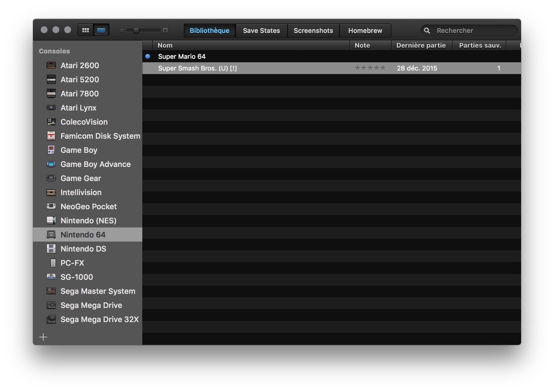The width and height of the screenshot is (554, 392).
Task: Click the Sega Master System icon
Action: [51, 291]
